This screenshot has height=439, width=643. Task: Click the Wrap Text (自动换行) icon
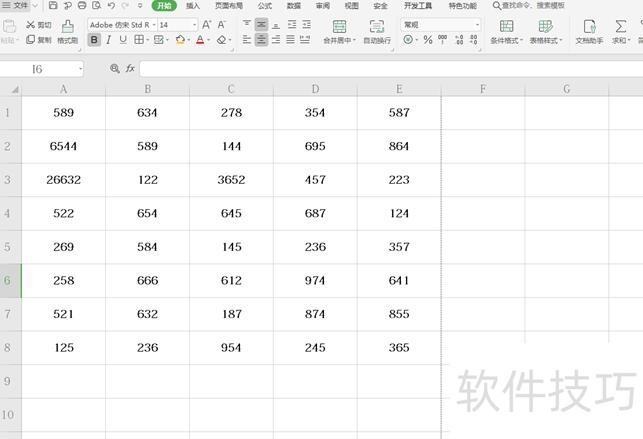pyautogui.click(x=377, y=27)
